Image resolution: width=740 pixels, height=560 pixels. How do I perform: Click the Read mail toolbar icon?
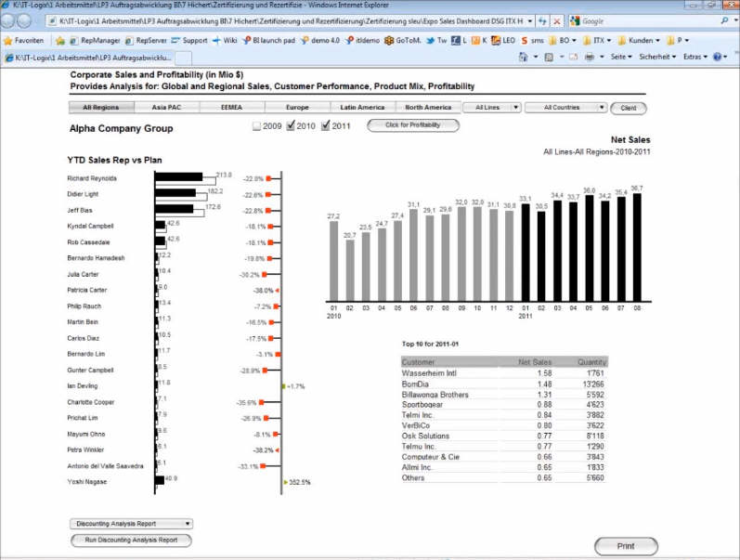tap(573, 57)
